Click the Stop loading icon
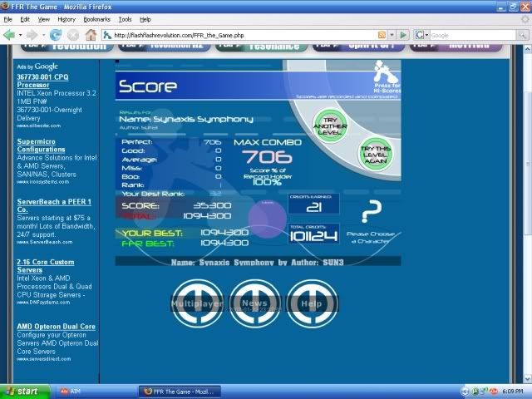 (73, 35)
